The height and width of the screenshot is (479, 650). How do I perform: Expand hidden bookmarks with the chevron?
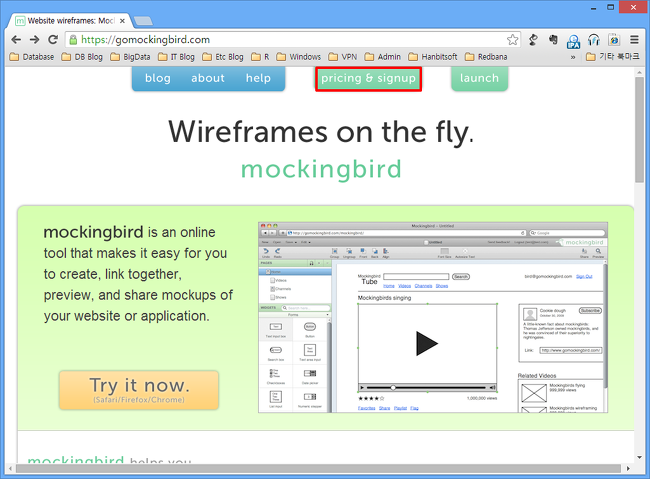click(573, 57)
